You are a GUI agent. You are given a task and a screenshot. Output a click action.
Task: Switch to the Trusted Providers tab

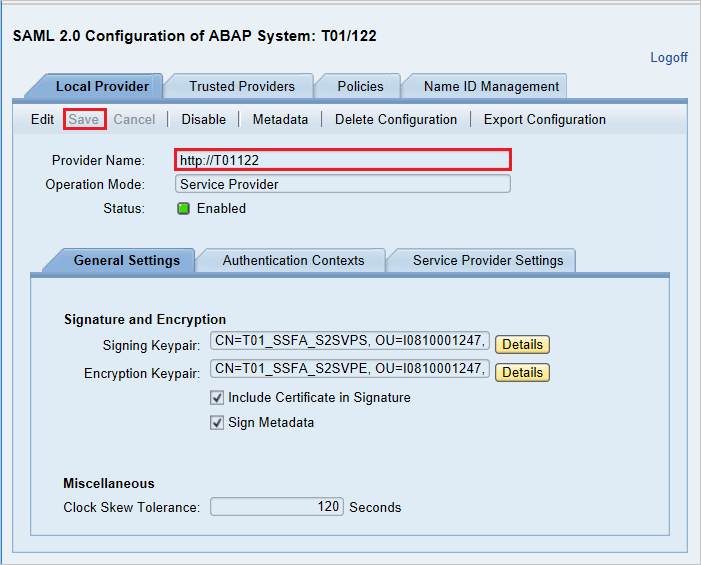[x=242, y=86]
